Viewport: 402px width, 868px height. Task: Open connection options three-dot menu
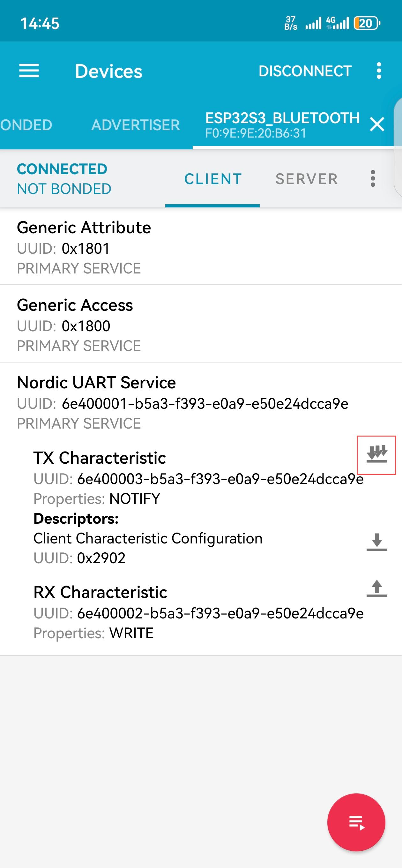tap(373, 178)
